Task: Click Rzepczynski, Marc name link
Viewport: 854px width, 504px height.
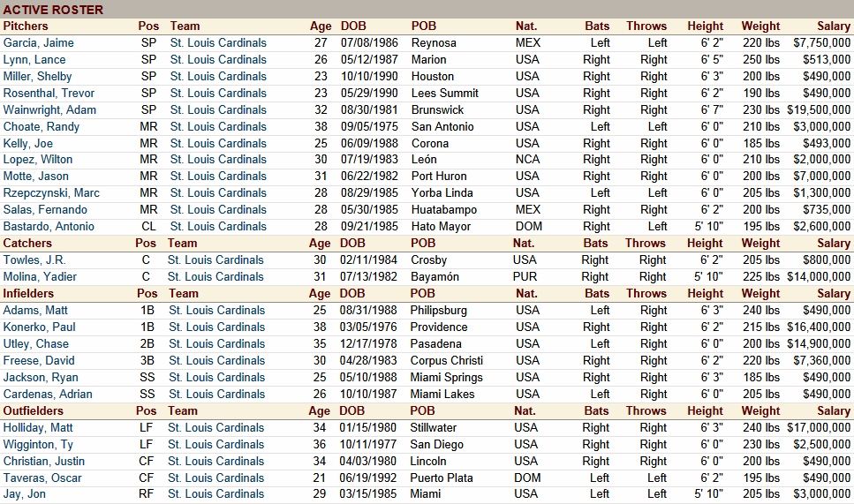Action: tap(52, 192)
